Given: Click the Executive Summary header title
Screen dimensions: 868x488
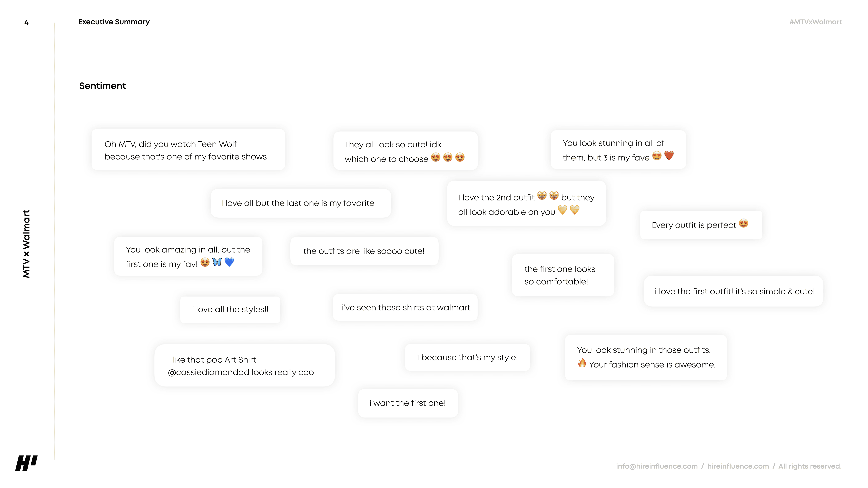Looking at the screenshot, I should tap(114, 22).
